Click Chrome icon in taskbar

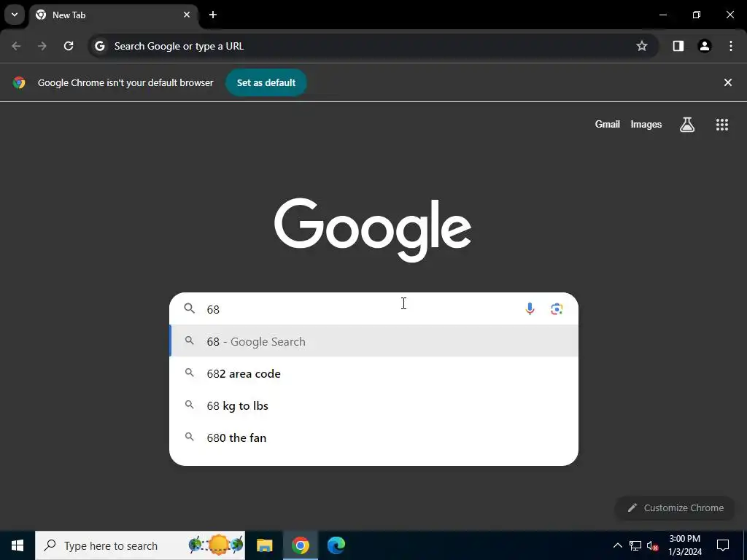[301, 545]
